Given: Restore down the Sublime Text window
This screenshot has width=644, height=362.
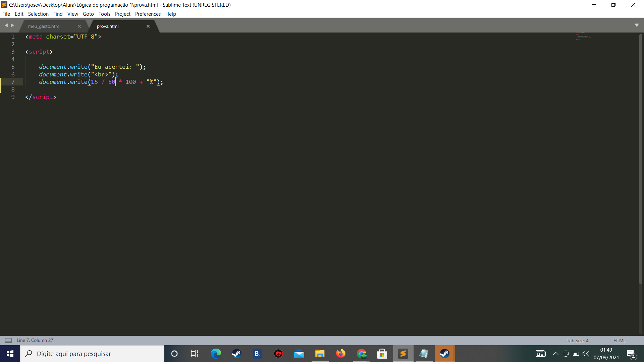Looking at the screenshot, I should point(613,5).
